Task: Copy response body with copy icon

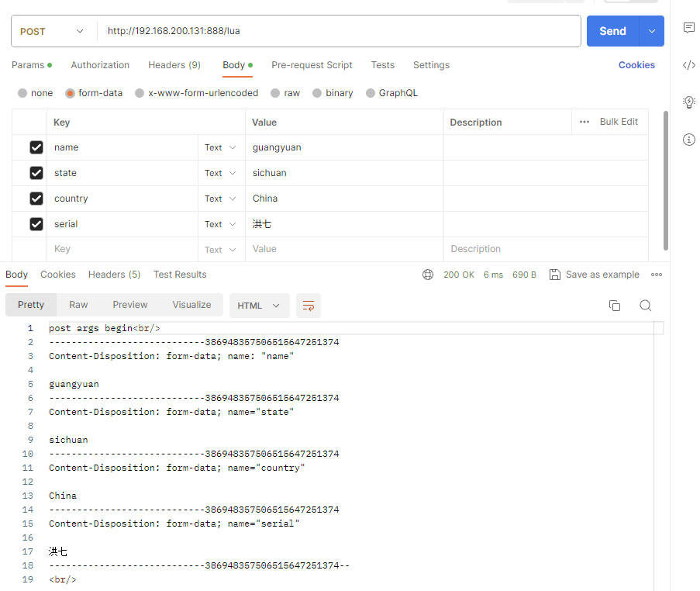Action: click(x=615, y=306)
